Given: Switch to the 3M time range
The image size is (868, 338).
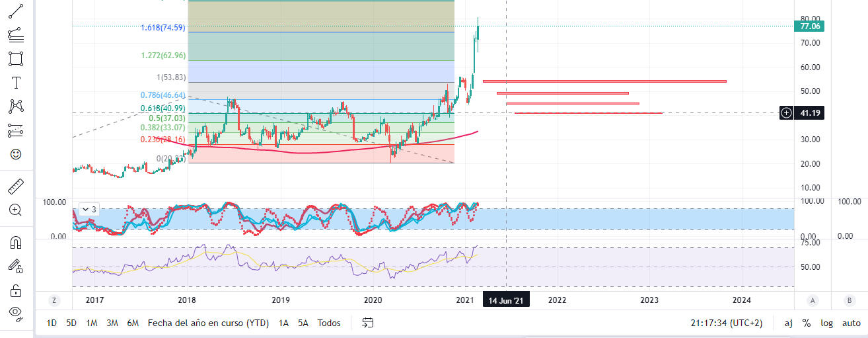Looking at the screenshot, I should pos(112,323).
